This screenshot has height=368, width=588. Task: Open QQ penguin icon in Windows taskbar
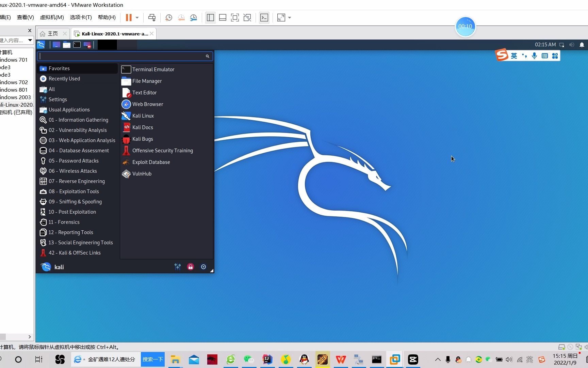[x=304, y=359]
